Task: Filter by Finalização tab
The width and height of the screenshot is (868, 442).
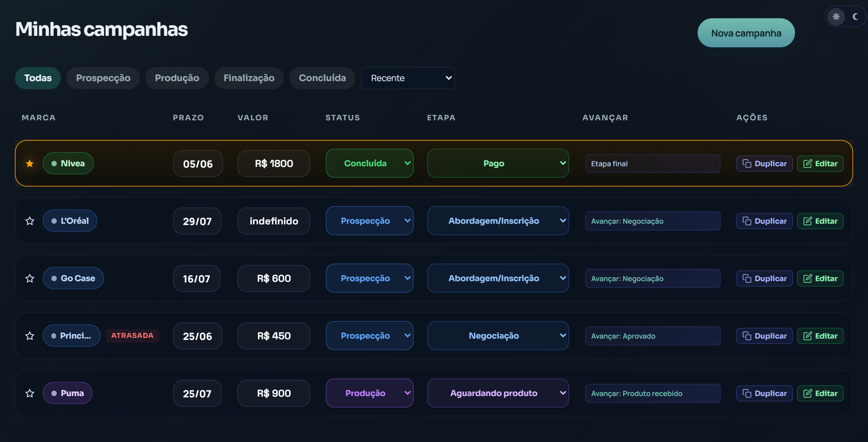Action: (249, 78)
